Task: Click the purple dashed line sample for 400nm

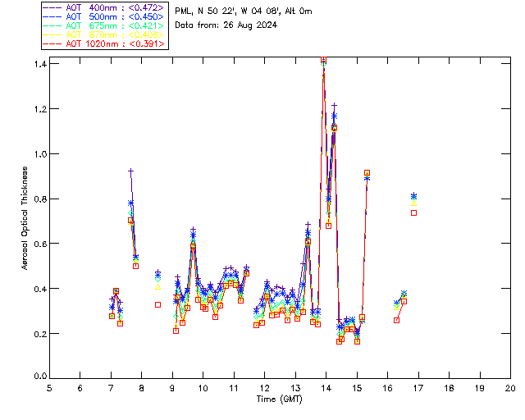Action: pos(52,7)
